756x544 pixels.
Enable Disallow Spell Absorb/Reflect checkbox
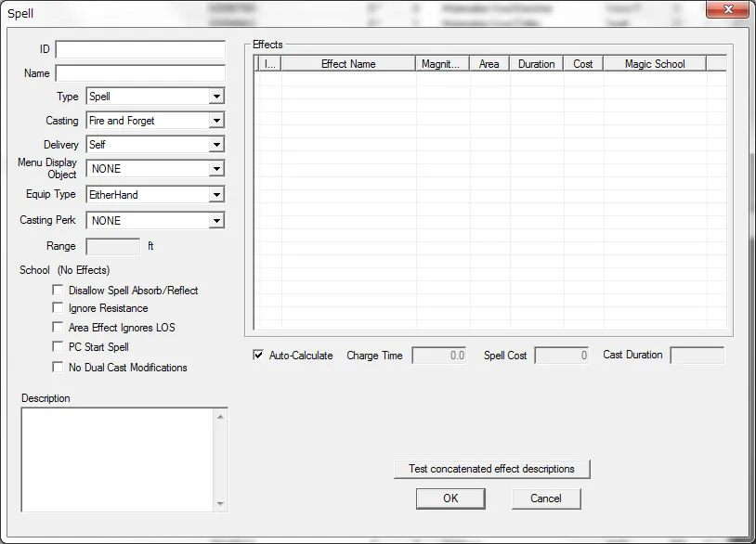(59, 291)
